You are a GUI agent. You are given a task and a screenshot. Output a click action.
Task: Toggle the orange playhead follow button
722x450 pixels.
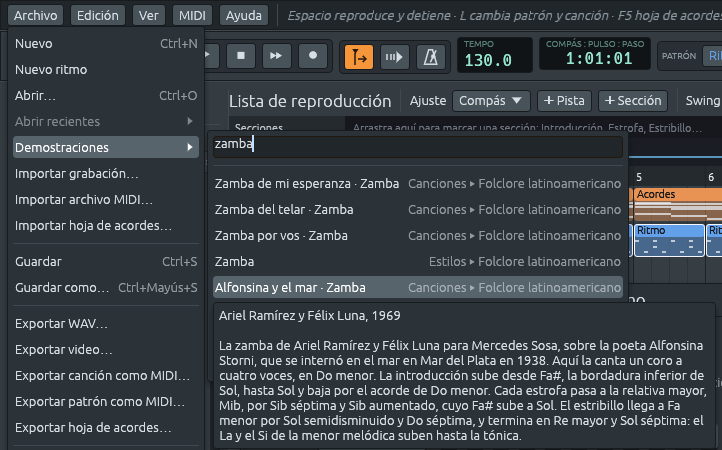pyautogui.click(x=359, y=57)
